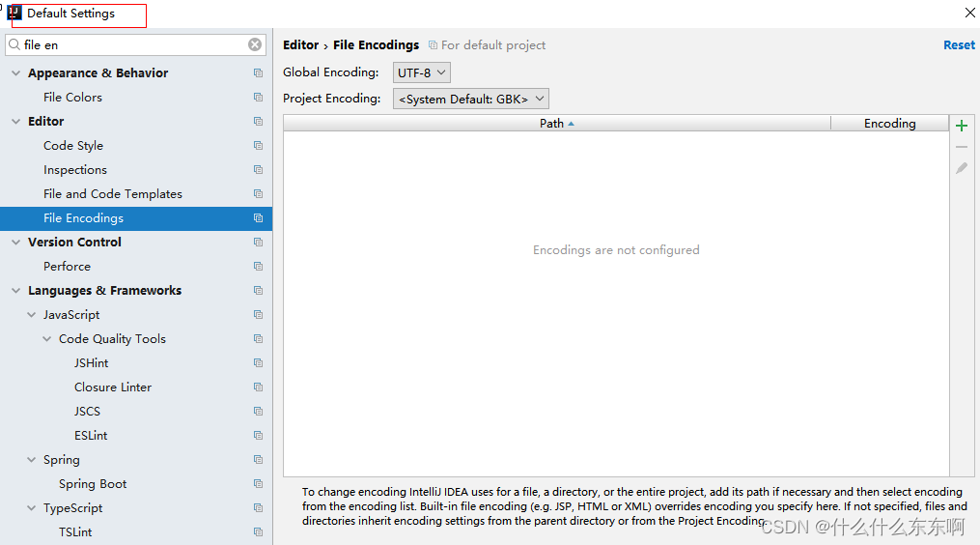Select TSLint settings item

(75, 531)
